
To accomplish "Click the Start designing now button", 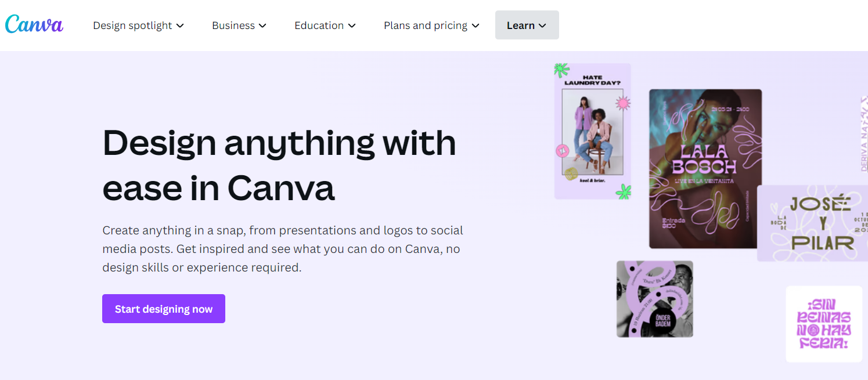I will point(164,309).
